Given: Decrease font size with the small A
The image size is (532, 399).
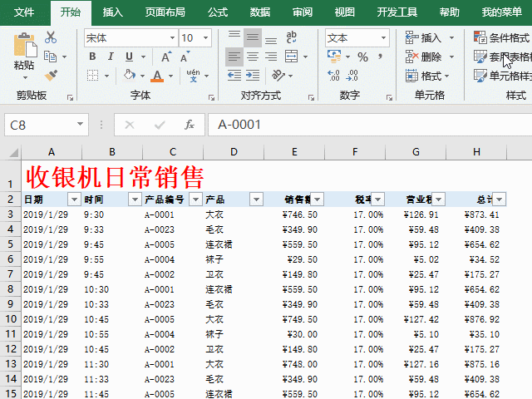Looking at the screenshot, I should [x=185, y=57].
